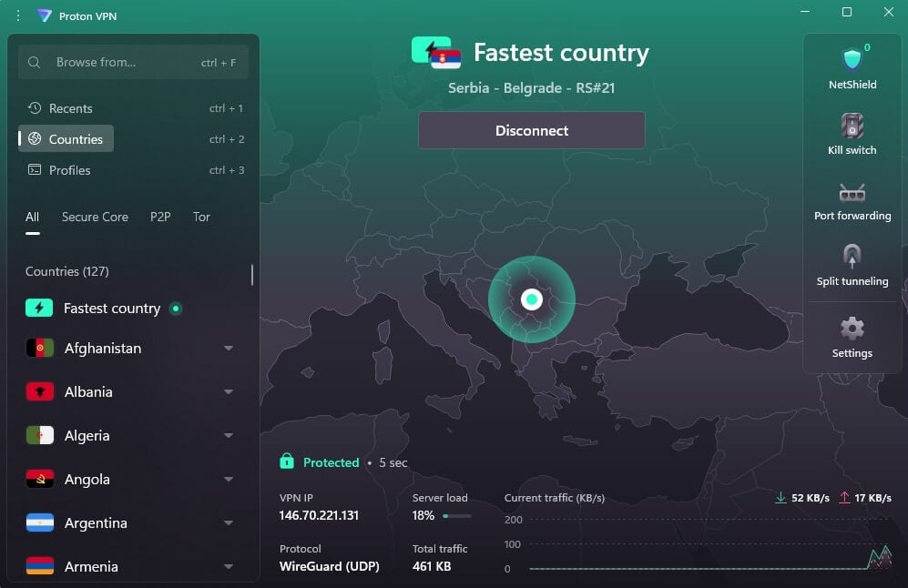Expand the Afghanistan server list

(x=228, y=349)
